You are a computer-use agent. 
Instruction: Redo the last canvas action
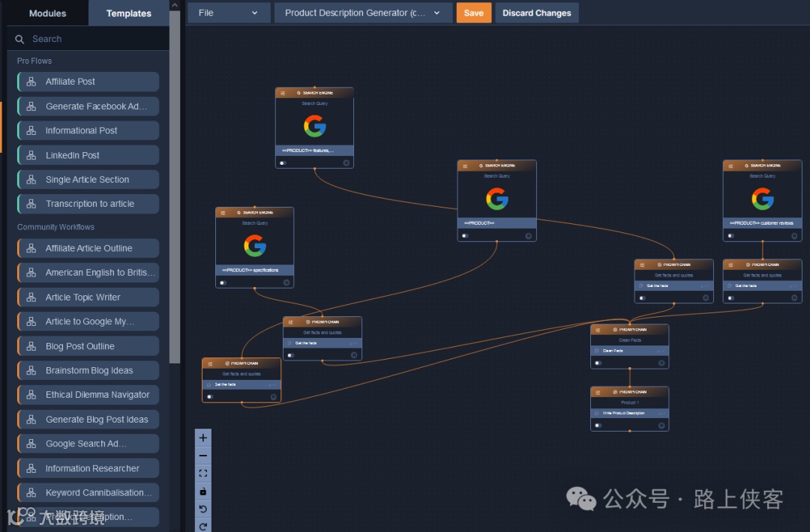click(203, 526)
